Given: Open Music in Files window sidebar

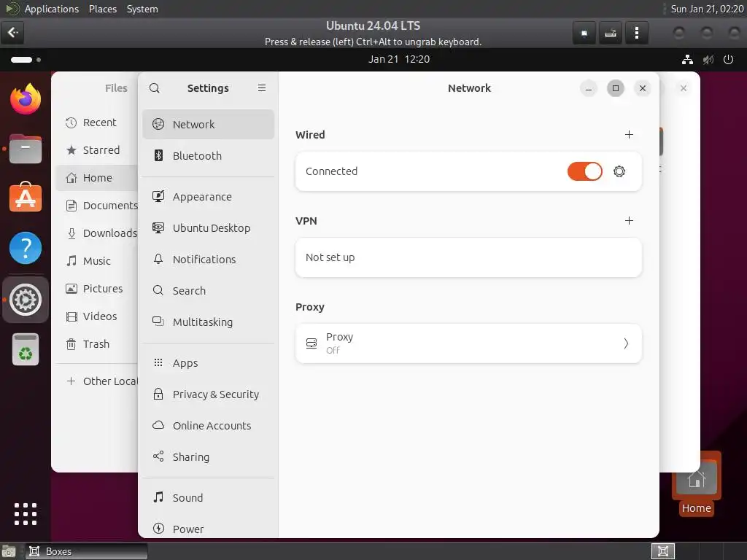Looking at the screenshot, I should [97, 261].
